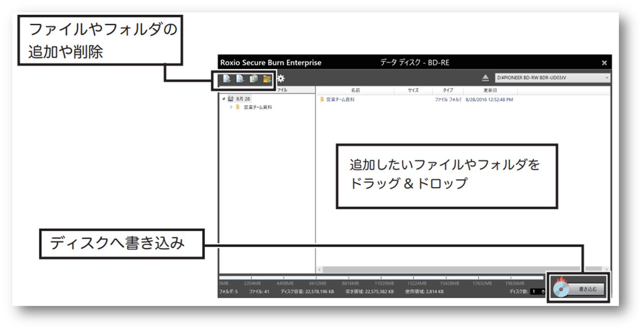Click the ファイル: 41 status entry
This screenshot has height=331, width=644.
pyautogui.click(x=259, y=292)
